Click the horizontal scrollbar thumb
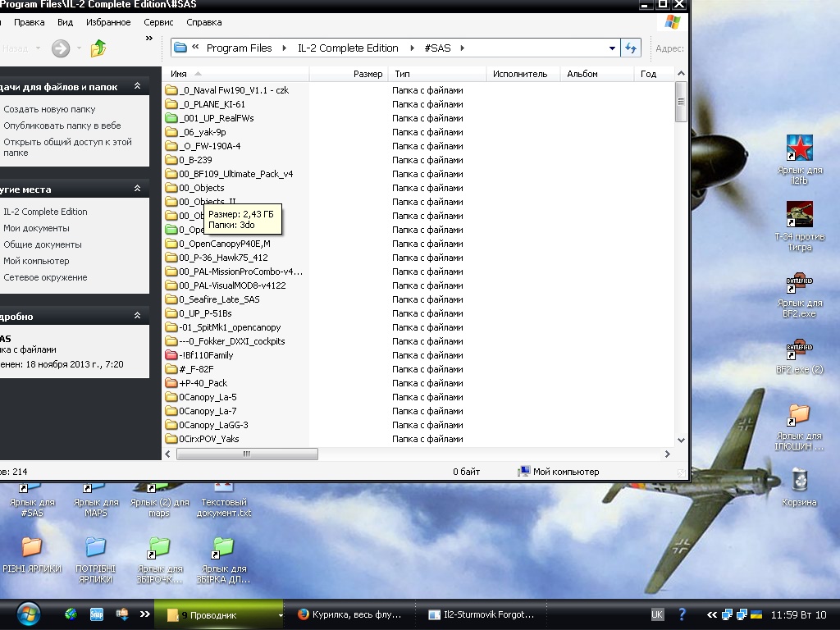 coord(247,454)
